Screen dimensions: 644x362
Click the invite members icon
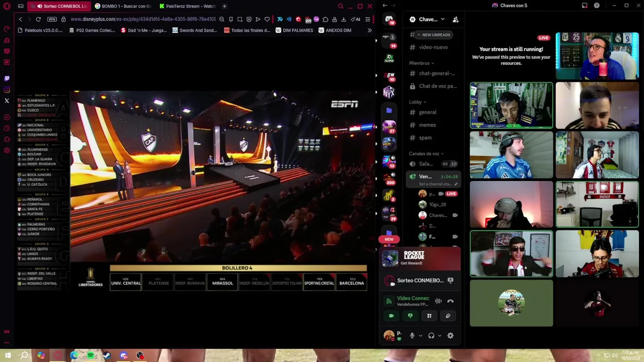pyautogui.click(x=456, y=19)
